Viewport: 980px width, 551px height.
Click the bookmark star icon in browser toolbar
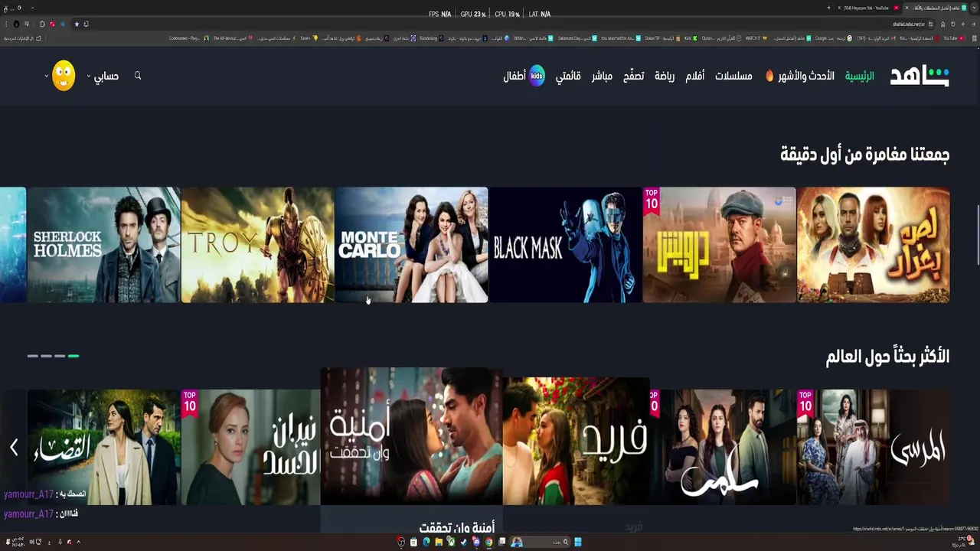[77, 24]
